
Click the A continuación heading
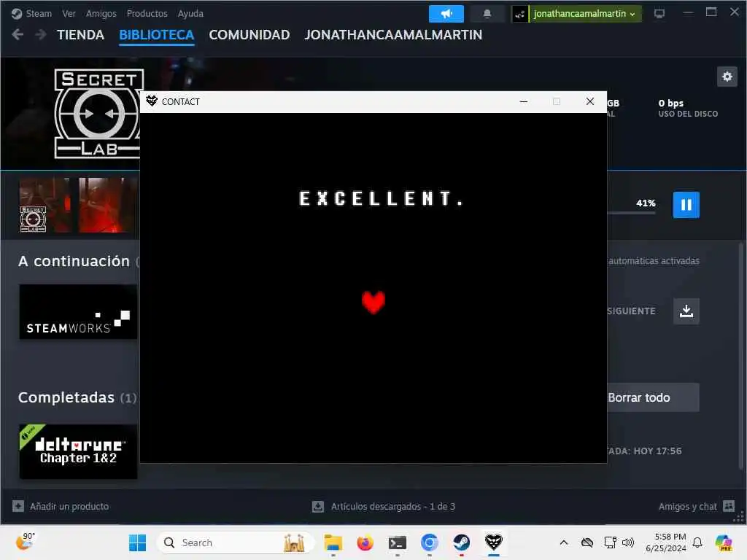(x=74, y=261)
